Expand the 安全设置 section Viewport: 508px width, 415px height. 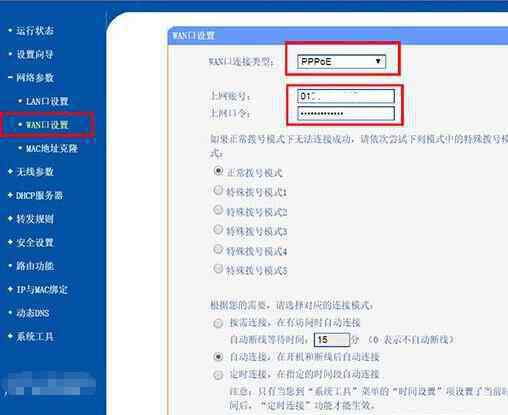click(x=35, y=242)
